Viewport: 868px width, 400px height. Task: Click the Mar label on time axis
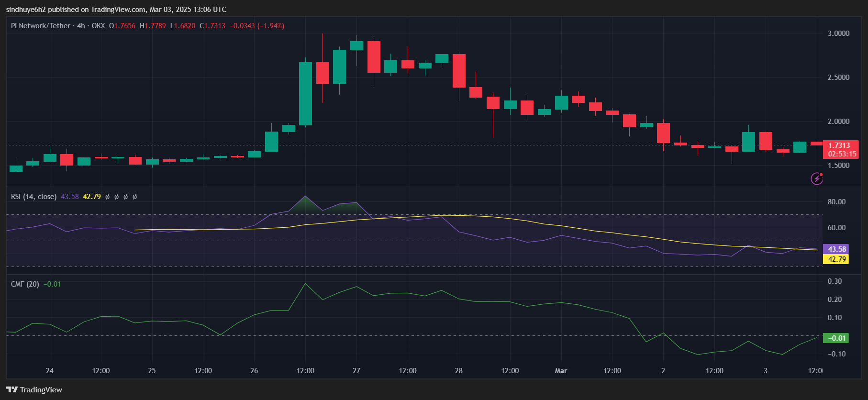tap(561, 371)
